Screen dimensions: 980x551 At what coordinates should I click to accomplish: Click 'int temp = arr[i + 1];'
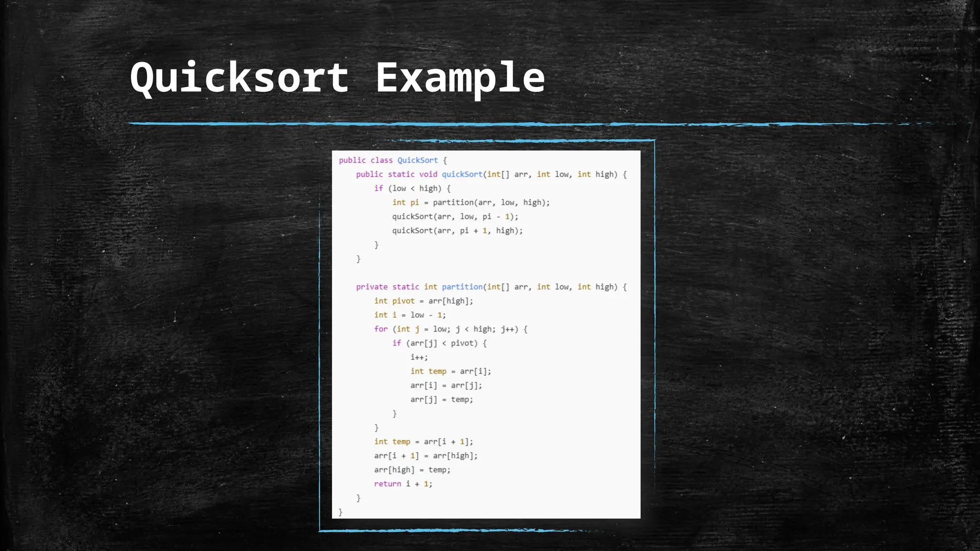423,441
